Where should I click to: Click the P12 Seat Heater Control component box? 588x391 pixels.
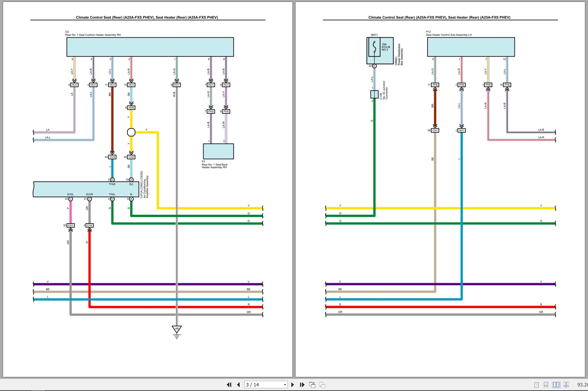coord(471,46)
